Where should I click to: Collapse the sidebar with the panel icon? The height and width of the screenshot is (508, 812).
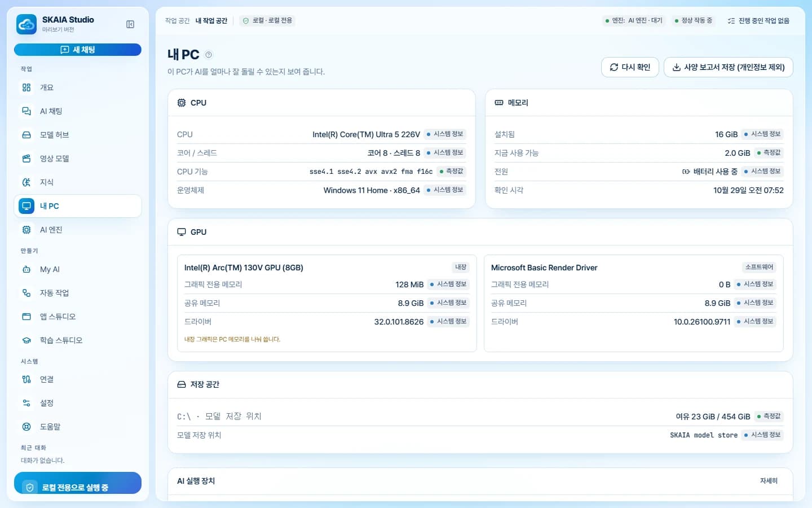130,24
